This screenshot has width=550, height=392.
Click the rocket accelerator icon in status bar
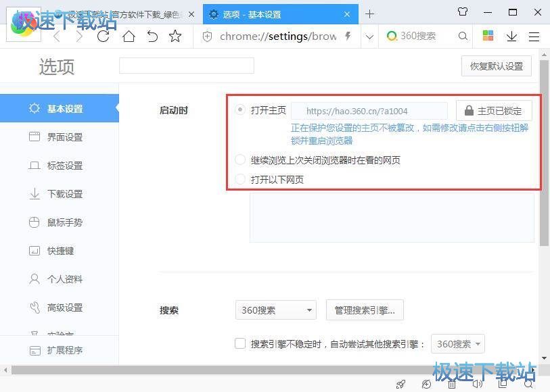pos(400,384)
